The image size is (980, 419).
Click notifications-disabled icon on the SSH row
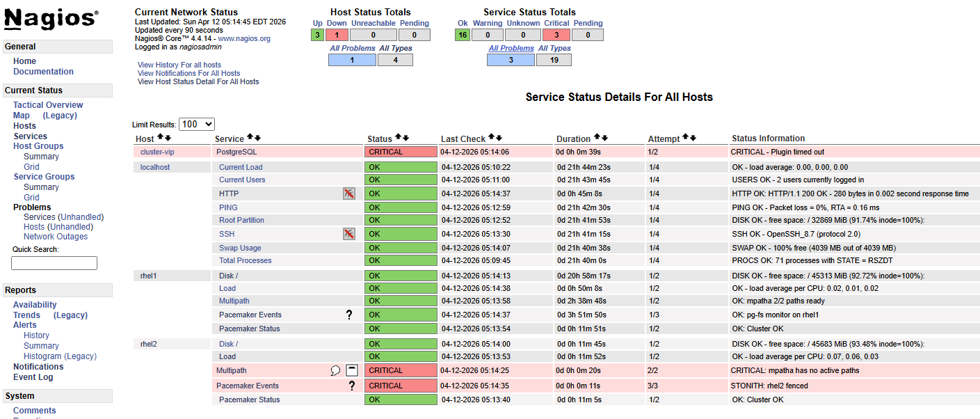(x=349, y=234)
